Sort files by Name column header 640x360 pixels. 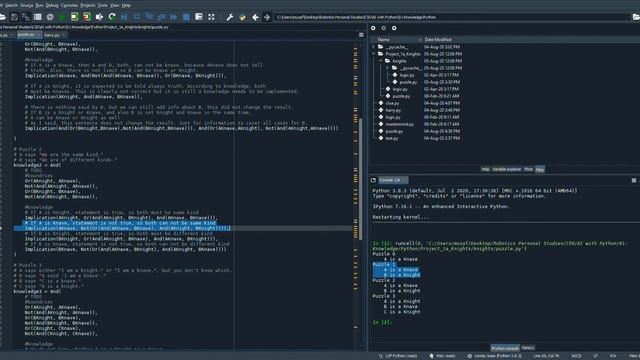(x=384, y=40)
